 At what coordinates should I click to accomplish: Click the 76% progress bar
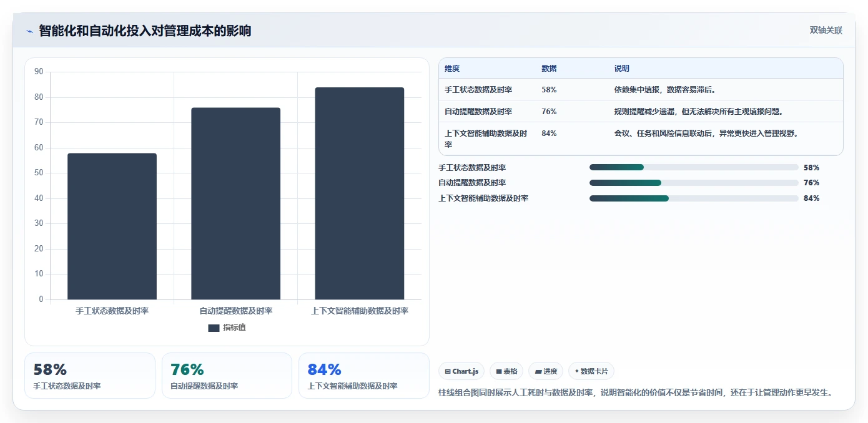(x=694, y=183)
